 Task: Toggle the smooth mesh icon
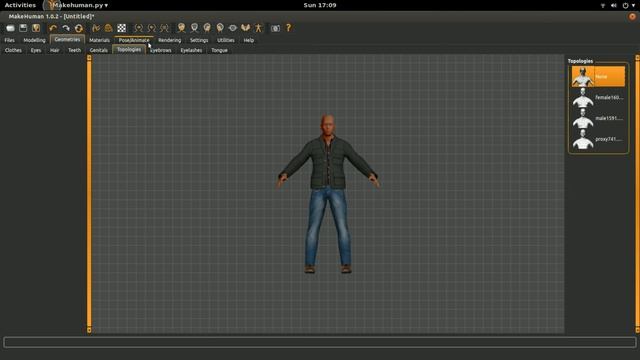[96, 28]
